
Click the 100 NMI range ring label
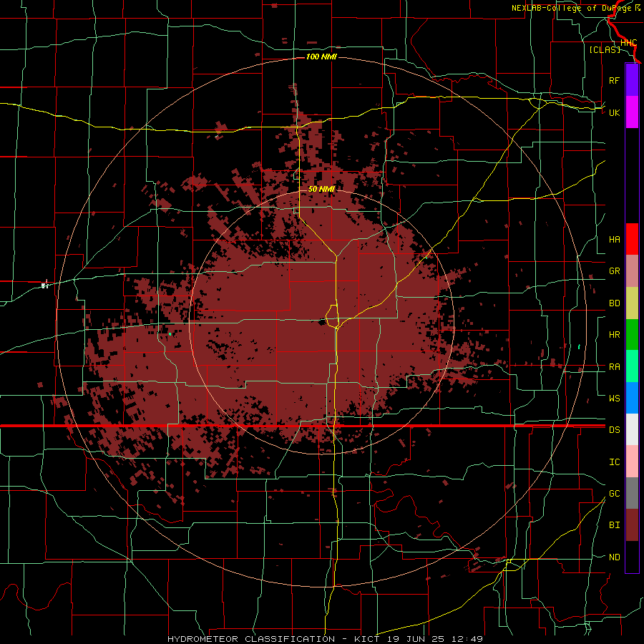[x=321, y=57]
